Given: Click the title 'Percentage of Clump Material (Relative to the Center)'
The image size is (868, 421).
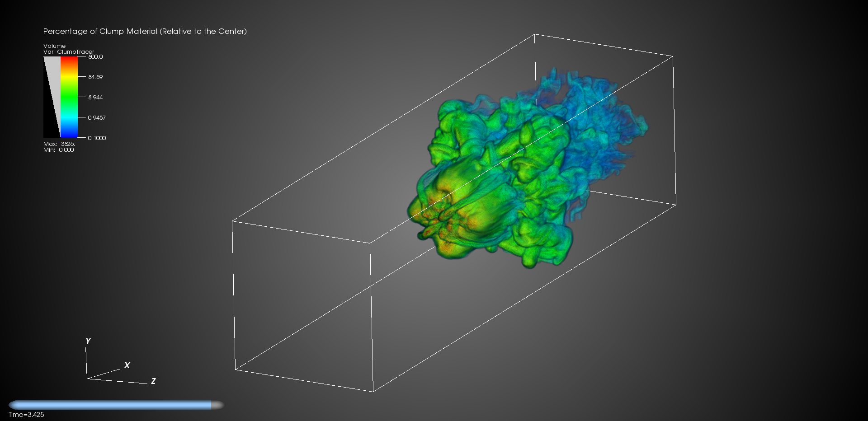Looking at the screenshot, I should coord(145,32).
